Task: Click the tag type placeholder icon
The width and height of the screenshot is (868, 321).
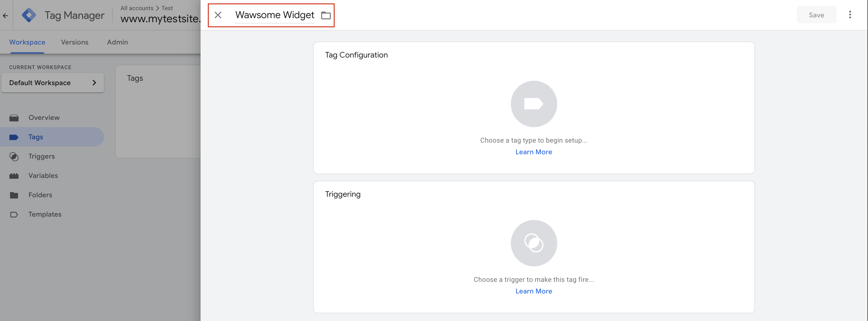Action: pyautogui.click(x=534, y=104)
